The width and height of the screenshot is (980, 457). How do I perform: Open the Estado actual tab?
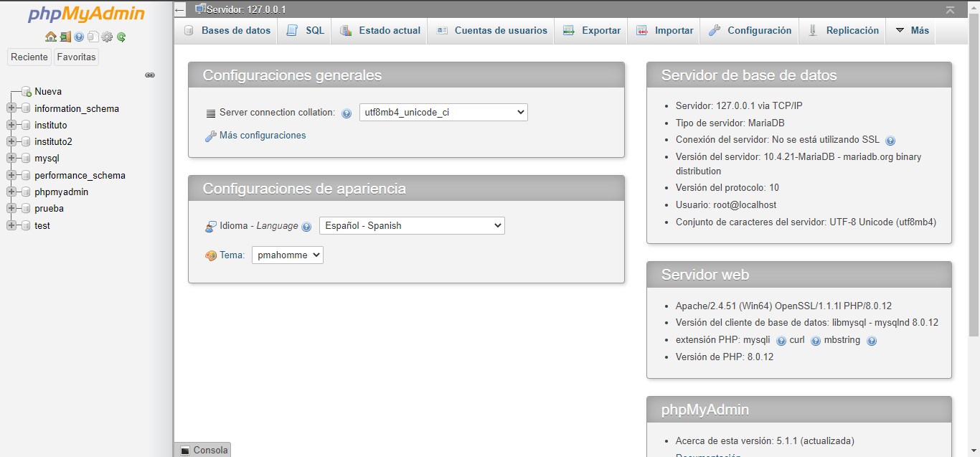[380, 31]
